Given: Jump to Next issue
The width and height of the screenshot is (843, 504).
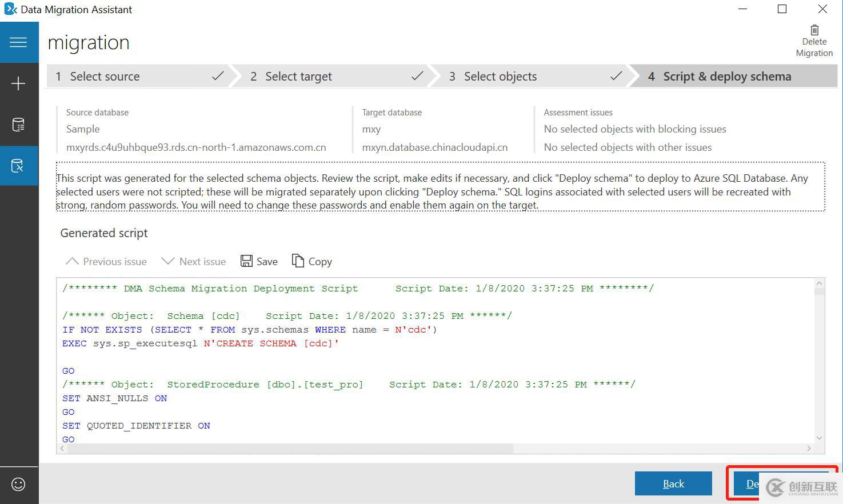Looking at the screenshot, I should coord(194,261).
